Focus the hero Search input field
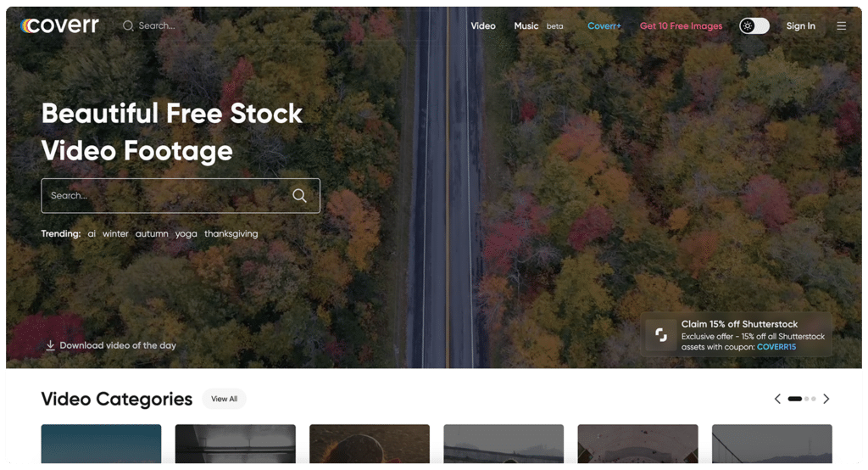This screenshot has width=868, height=470. click(x=165, y=196)
